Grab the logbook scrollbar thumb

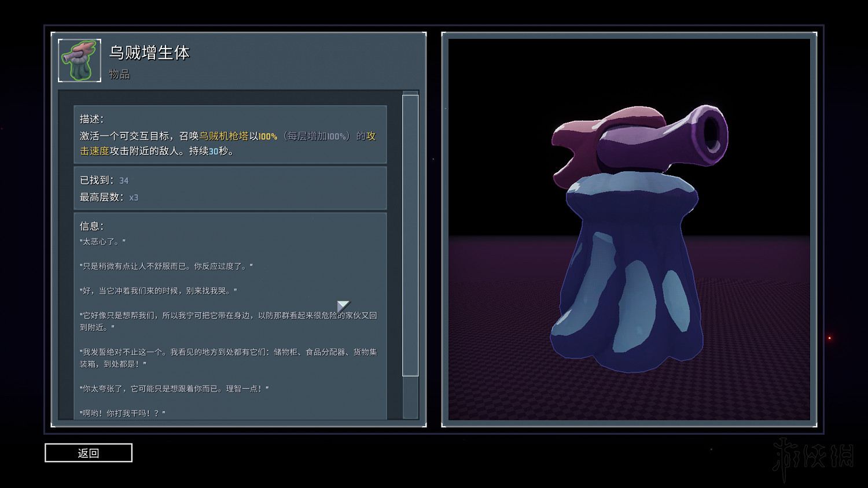[410, 234]
